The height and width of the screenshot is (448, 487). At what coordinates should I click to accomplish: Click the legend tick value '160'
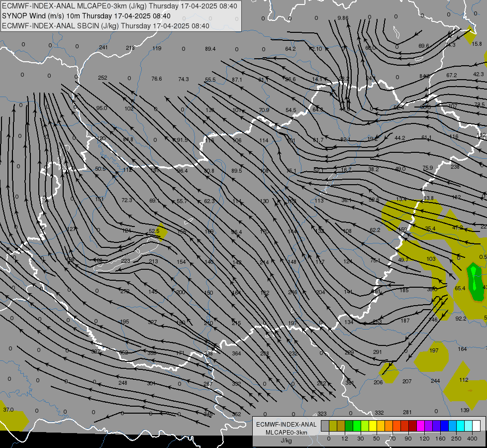tap(440, 439)
